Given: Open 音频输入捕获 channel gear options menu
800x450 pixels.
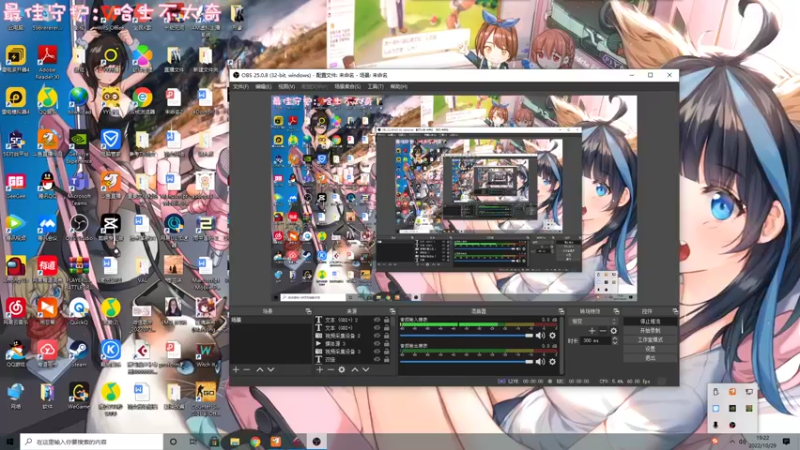Looking at the screenshot, I should [553, 335].
